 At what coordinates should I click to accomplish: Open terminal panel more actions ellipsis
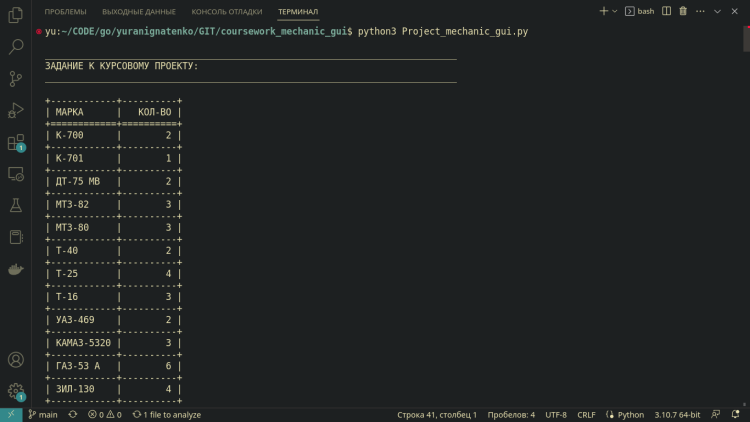700,11
